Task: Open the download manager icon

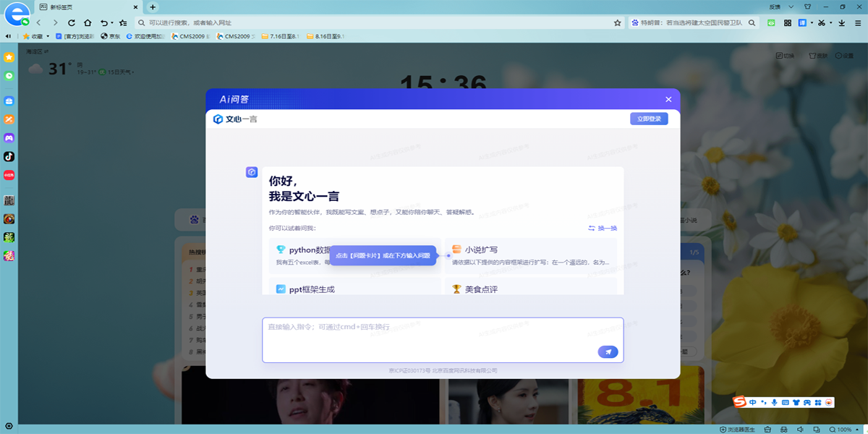Action: coord(842,22)
